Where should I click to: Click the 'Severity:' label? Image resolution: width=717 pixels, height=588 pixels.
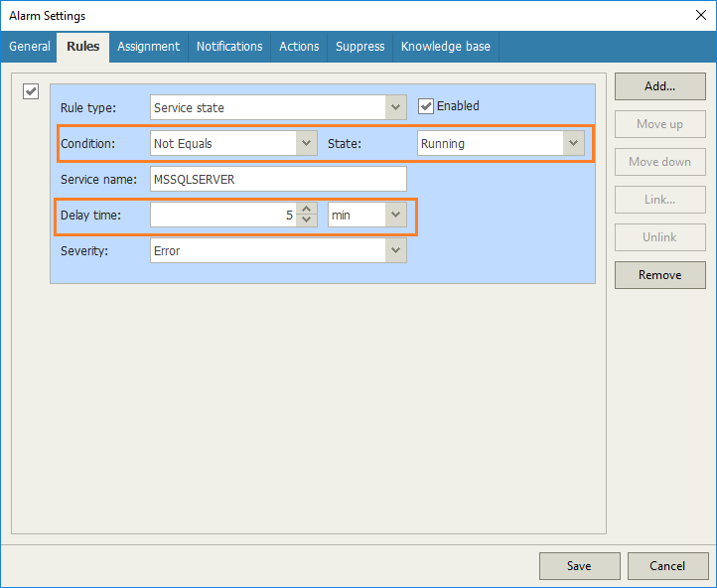click(x=84, y=251)
